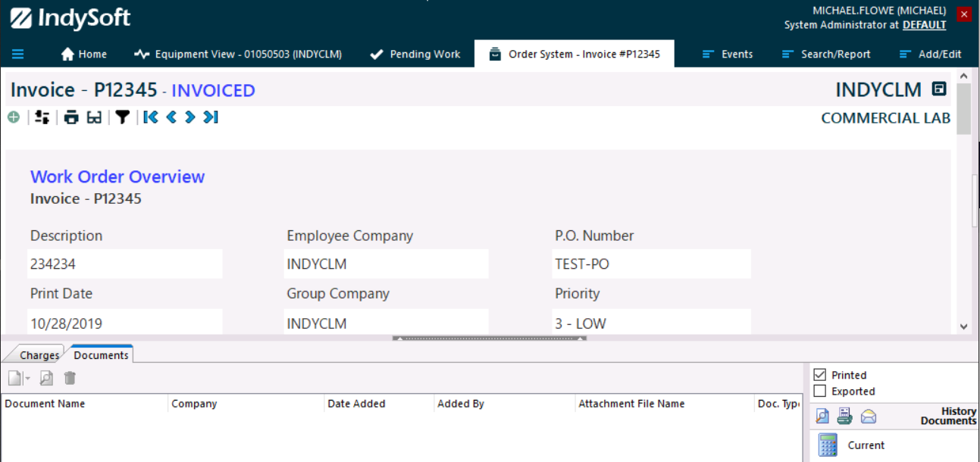980x462 pixels.
Task: Select the Current history document
Action: click(866, 445)
